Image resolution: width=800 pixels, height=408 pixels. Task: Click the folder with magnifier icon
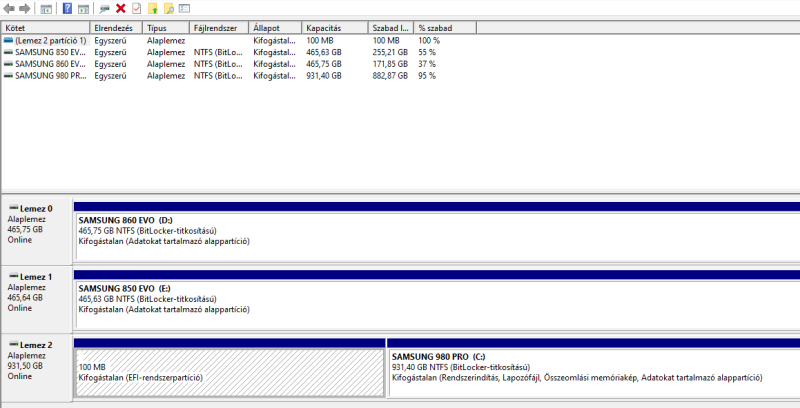pyautogui.click(x=168, y=9)
